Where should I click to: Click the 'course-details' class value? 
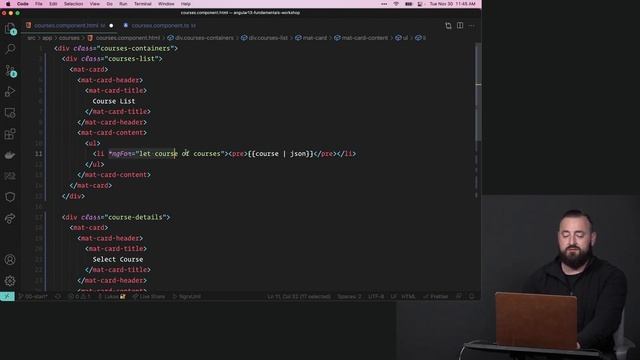(x=136, y=217)
